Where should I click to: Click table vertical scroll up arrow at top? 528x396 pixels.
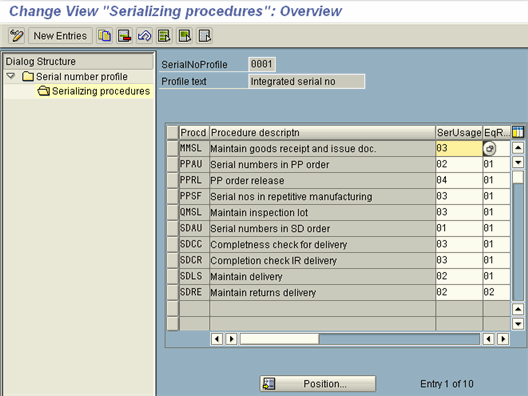tap(518, 148)
